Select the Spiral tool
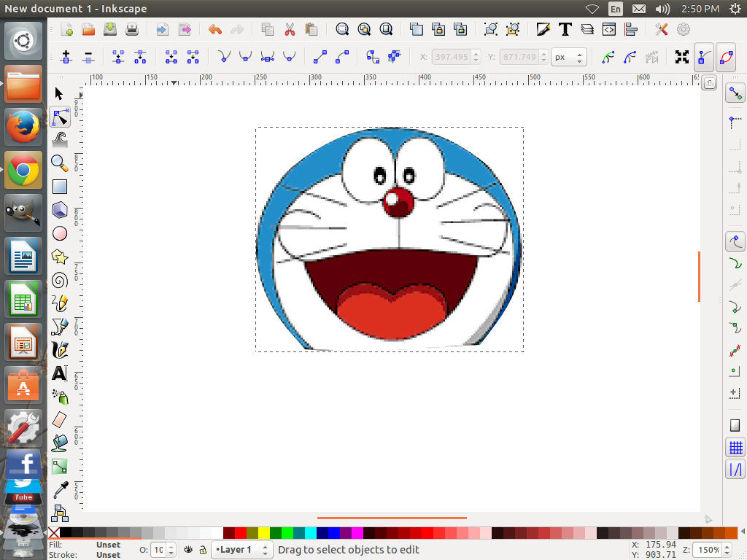The image size is (747, 560). 60,280
